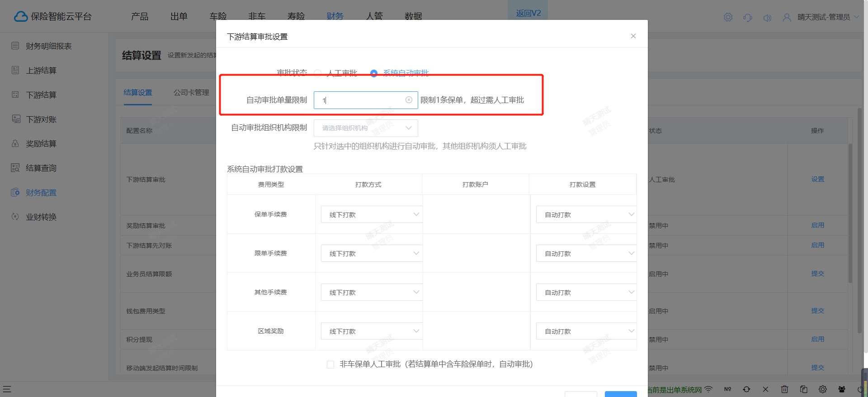Open 结算查询 in the sidebar

41,168
